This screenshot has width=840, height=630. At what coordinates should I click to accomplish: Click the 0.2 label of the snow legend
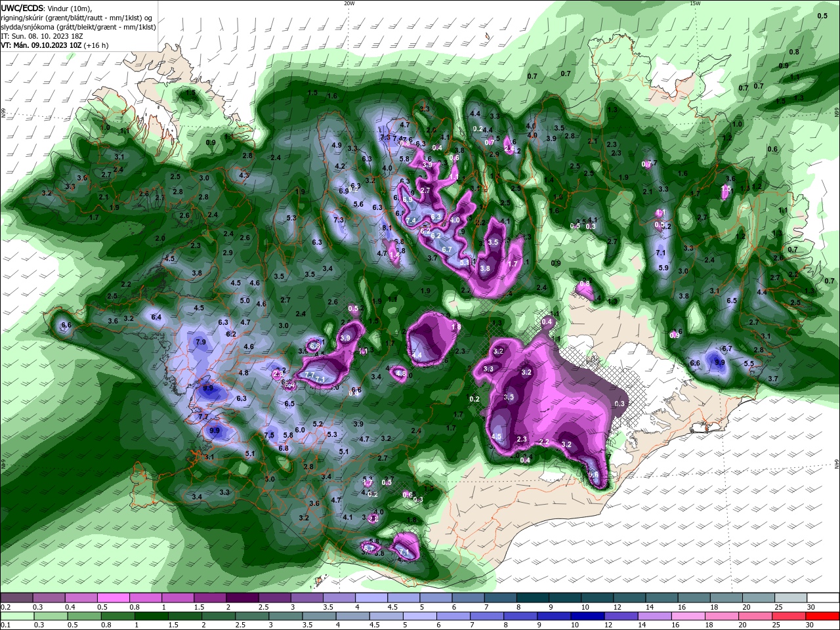tap(6, 607)
